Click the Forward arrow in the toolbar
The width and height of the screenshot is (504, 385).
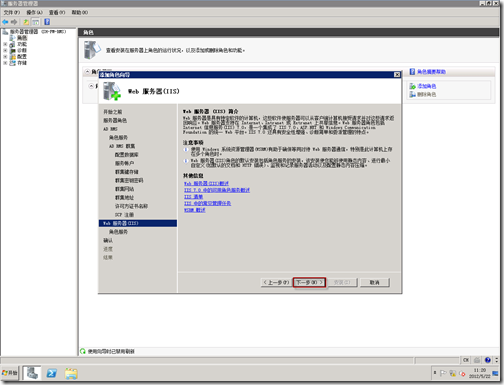[x=14, y=22]
